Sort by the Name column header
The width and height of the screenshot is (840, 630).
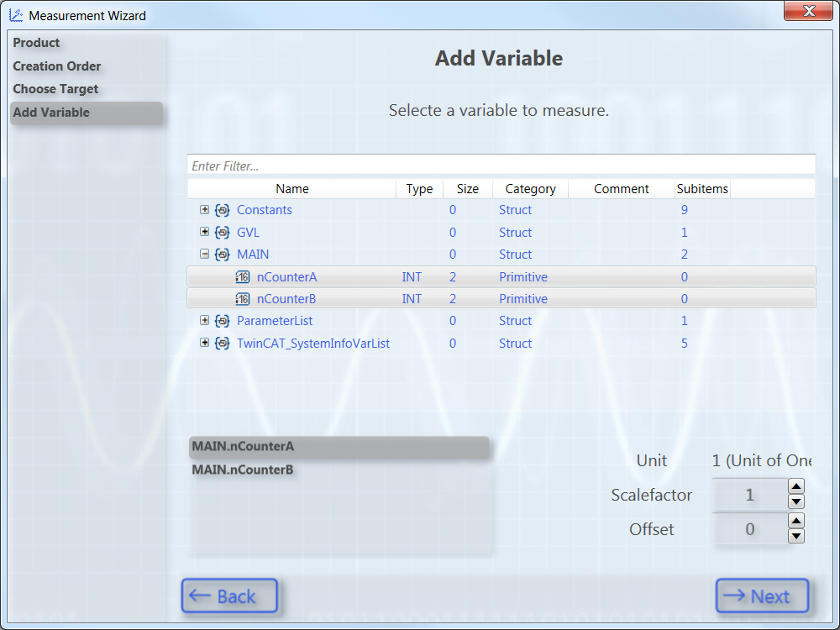[292, 189]
